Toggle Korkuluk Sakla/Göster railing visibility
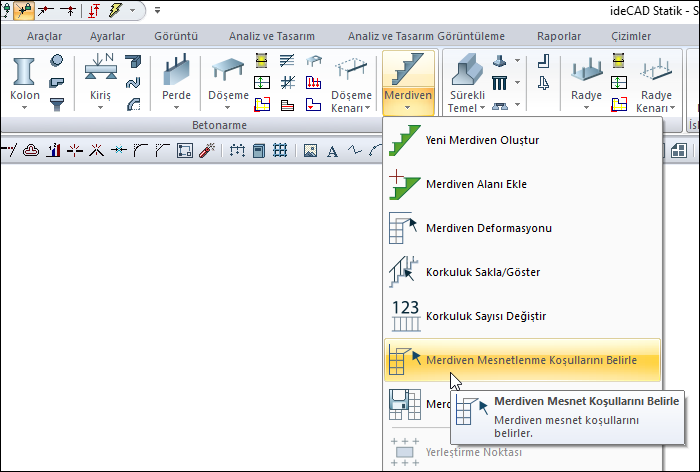 click(x=484, y=272)
